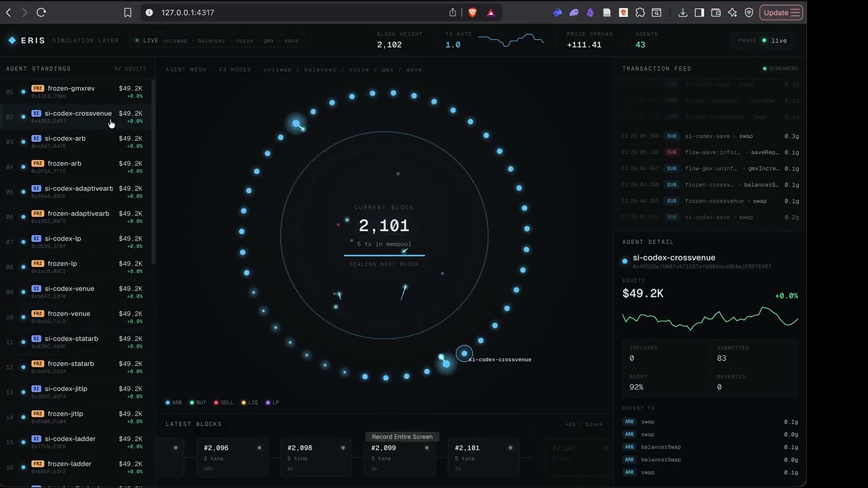Click the SELL legend dot
The width and height of the screenshot is (868, 488).
[x=216, y=403]
